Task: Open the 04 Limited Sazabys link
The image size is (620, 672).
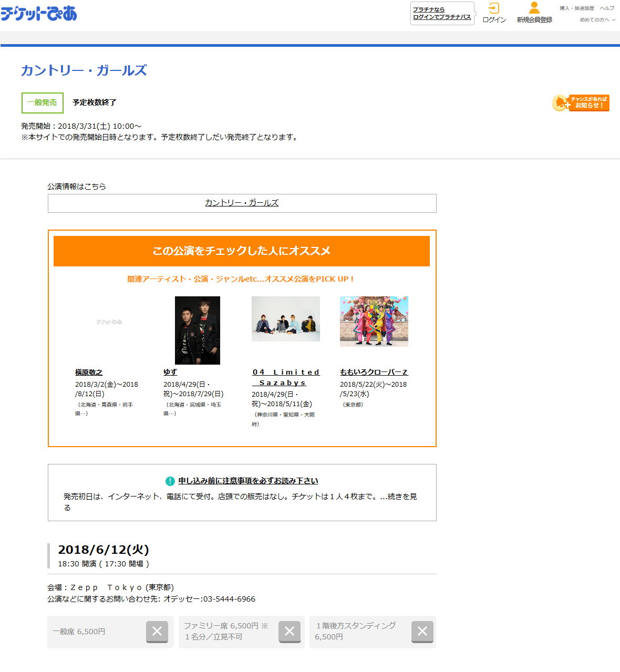Action: tap(286, 377)
